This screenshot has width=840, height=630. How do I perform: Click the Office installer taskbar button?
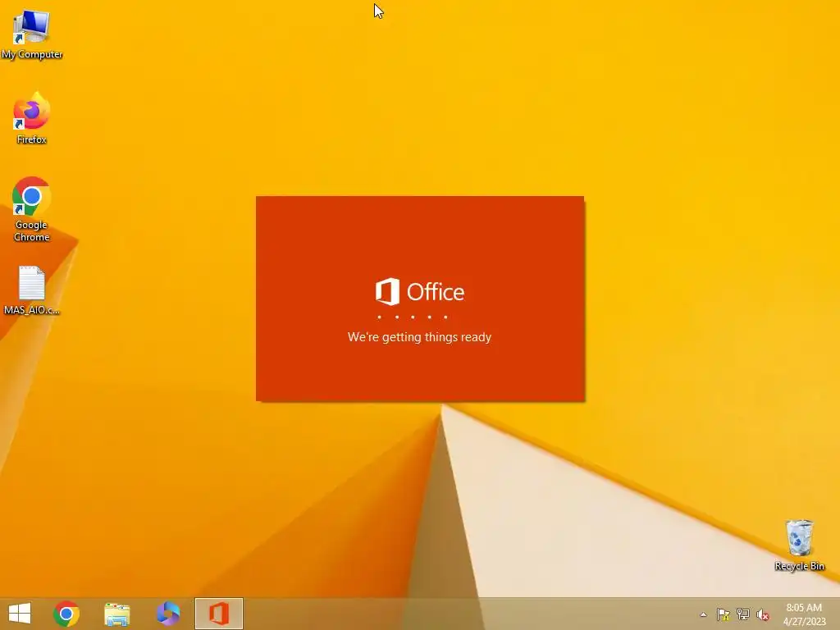coord(218,614)
